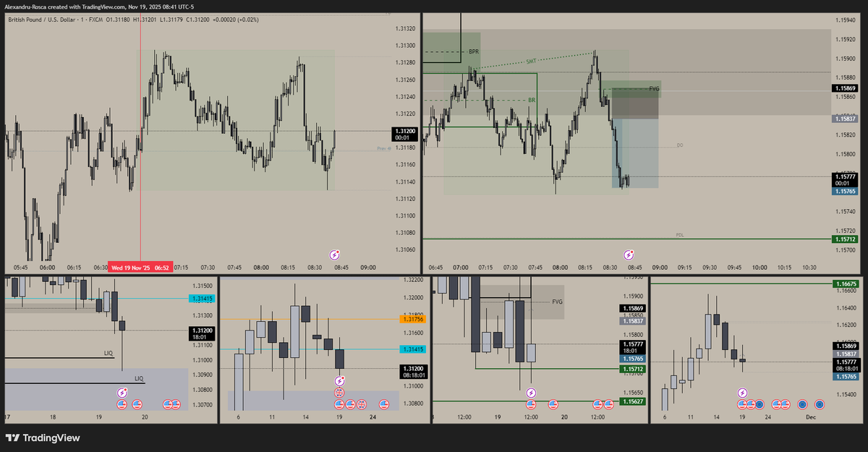Click the UK flag event directly below that 1.31756-chart lightning icon
868x452 pixels.
(x=339, y=392)
